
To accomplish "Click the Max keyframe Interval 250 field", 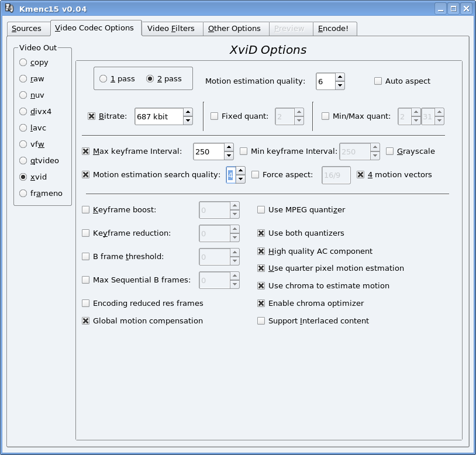I will pos(209,151).
